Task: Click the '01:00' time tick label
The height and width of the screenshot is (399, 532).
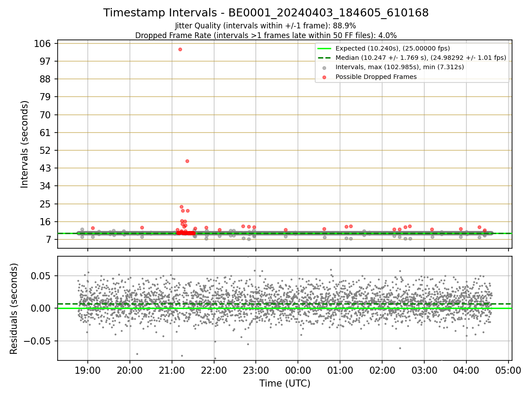Action: point(340,370)
